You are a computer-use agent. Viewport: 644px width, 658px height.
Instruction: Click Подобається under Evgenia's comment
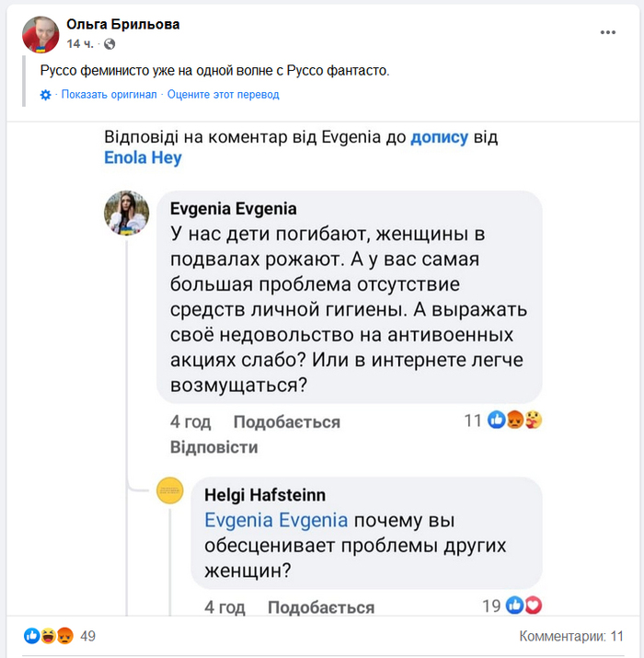point(286,422)
